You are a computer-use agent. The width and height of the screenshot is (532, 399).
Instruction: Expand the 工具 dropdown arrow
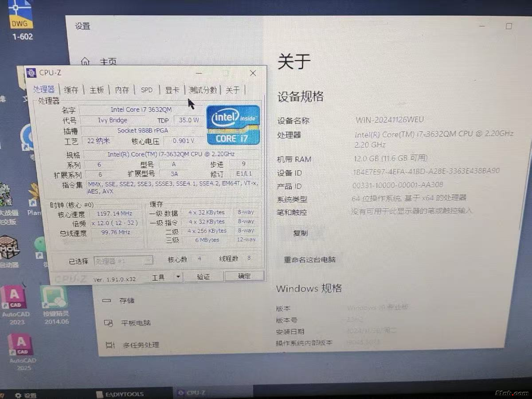(x=178, y=277)
